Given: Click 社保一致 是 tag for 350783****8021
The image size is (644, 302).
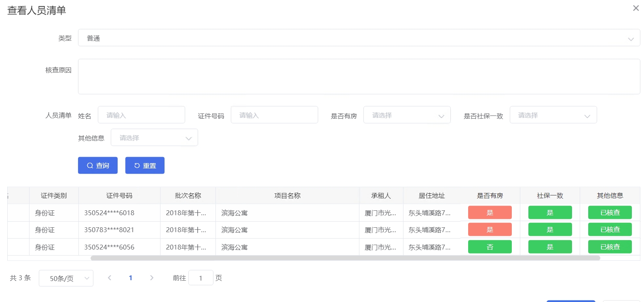Looking at the screenshot, I should (x=550, y=229).
